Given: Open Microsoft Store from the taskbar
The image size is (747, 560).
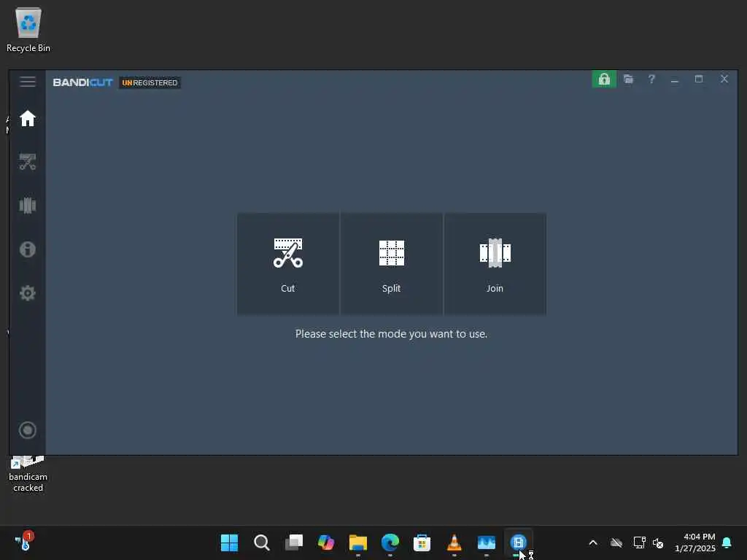Looking at the screenshot, I should [422, 542].
